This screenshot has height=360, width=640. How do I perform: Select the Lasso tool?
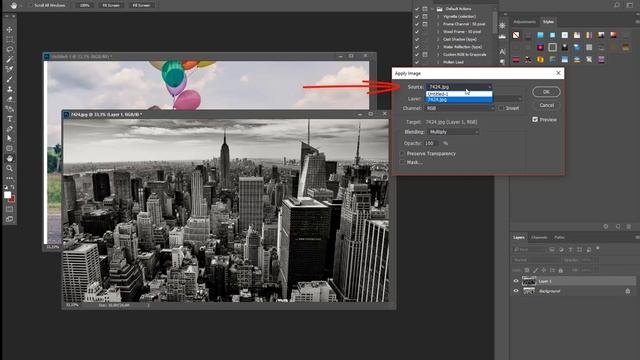tap(9, 49)
